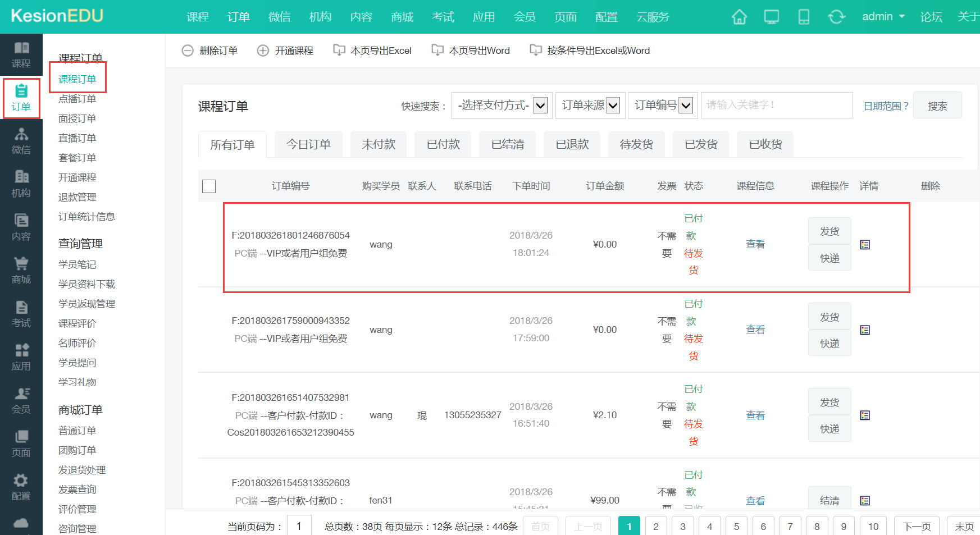The height and width of the screenshot is (535, 980).
Task: Open the 配置 gear icon in sidebar
Action: (21, 487)
